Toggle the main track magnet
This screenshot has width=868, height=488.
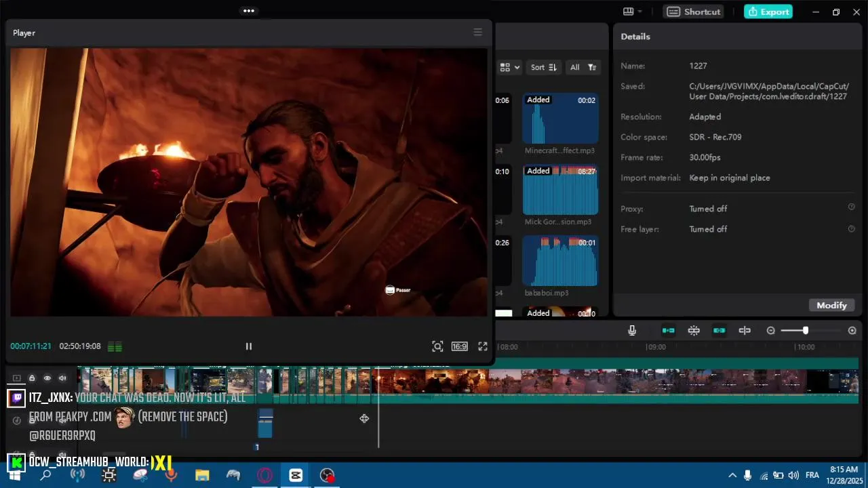coord(669,330)
